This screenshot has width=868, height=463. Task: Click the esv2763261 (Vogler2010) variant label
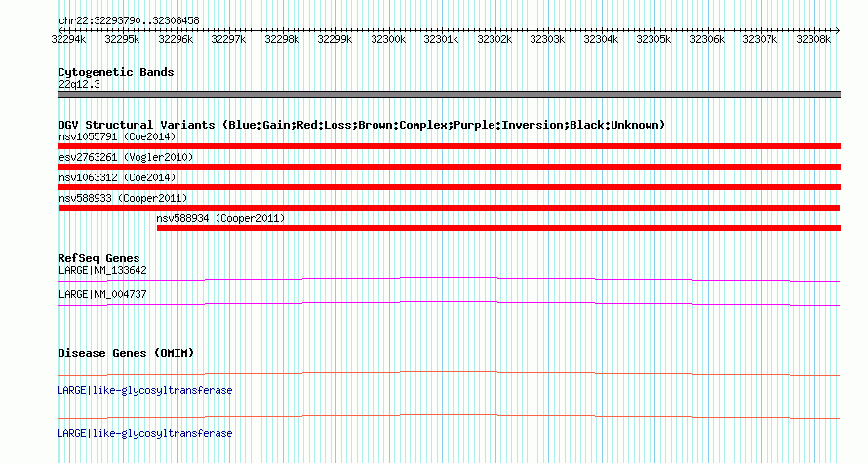pyautogui.click(x=126, y=157)
